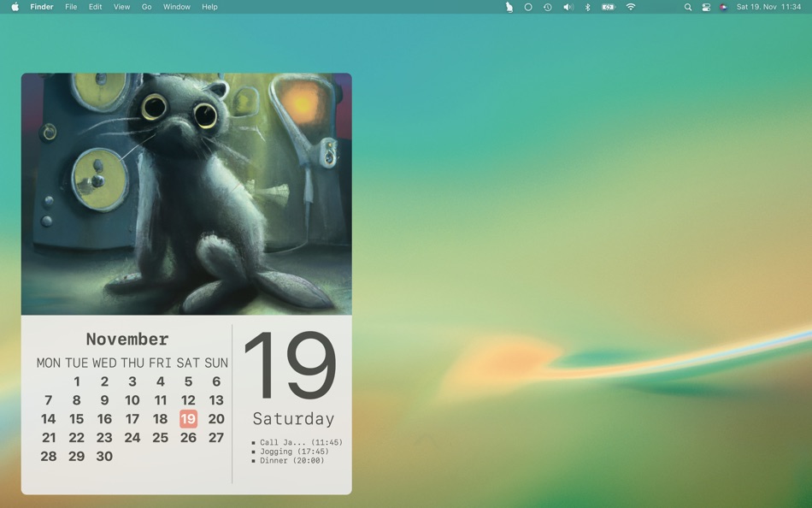The height and width of the screenshot is (508, 812).
Task: Open Spotlight search magnifier icon
Action: (688, 7)
